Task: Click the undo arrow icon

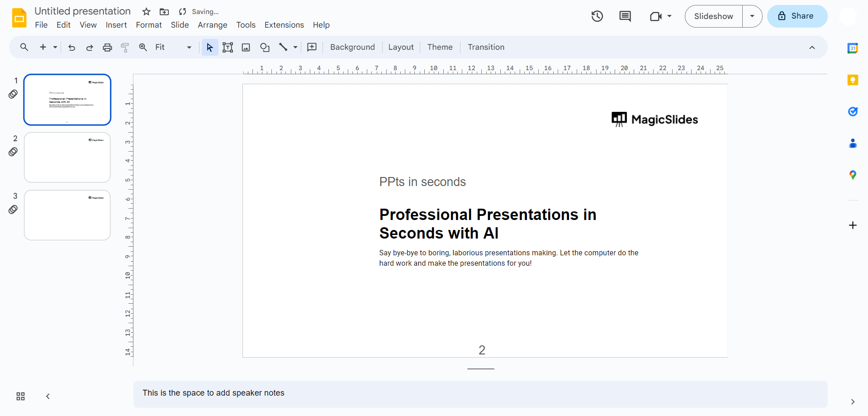Action: coord(71,48)
